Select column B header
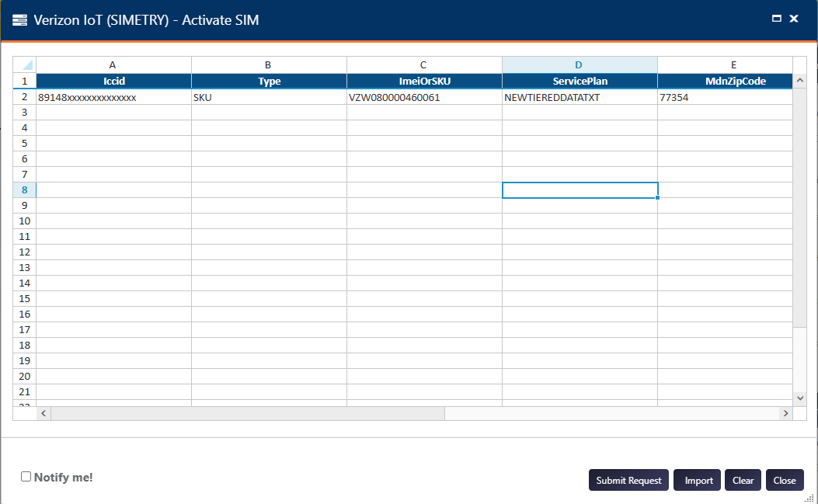 269,64
